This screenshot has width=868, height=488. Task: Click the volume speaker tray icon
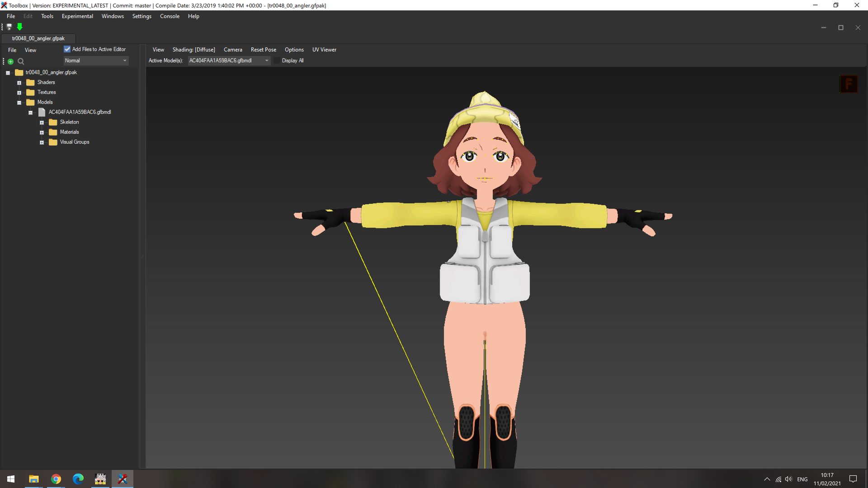pyautogui.click(x=789, y=479)
